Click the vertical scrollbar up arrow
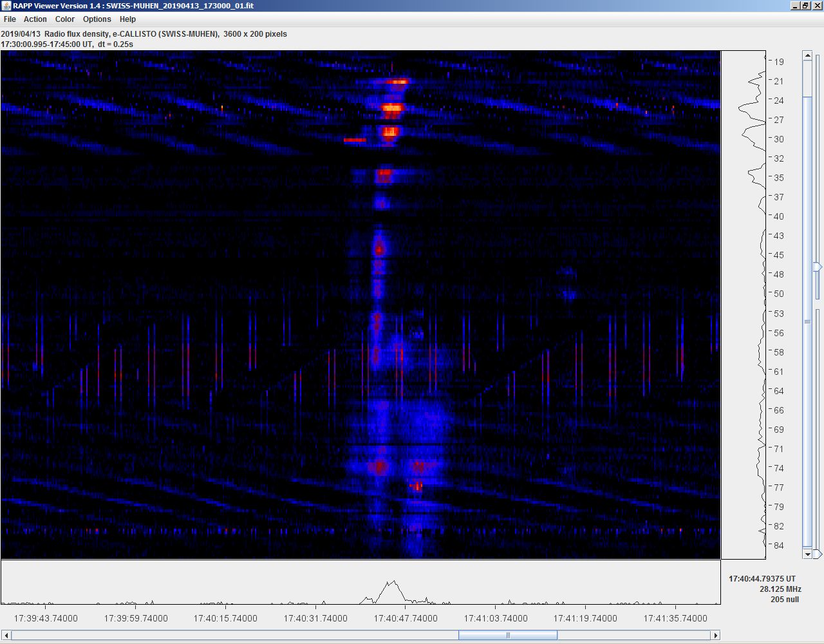Screen dimensions: 824x644 click(x=808, y=56)
